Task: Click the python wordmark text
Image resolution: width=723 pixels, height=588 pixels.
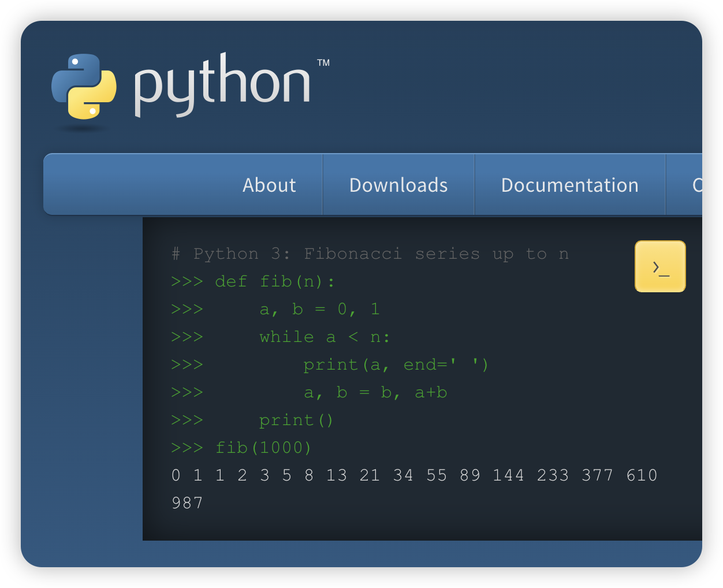Action: click(222, 85)
